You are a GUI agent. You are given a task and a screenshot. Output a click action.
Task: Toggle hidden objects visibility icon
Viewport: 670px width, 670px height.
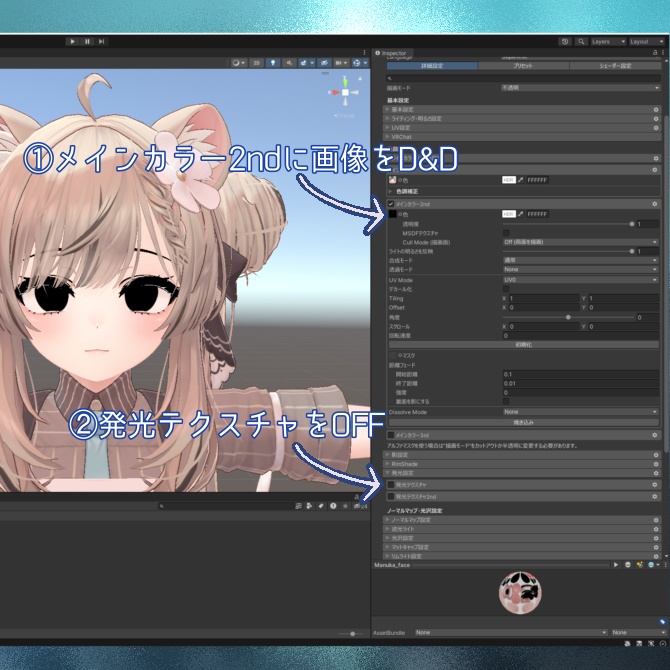(324, 63)
